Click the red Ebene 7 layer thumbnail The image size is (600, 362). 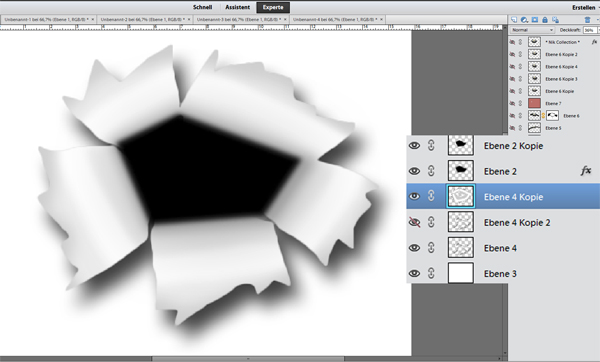coord(534,103)
